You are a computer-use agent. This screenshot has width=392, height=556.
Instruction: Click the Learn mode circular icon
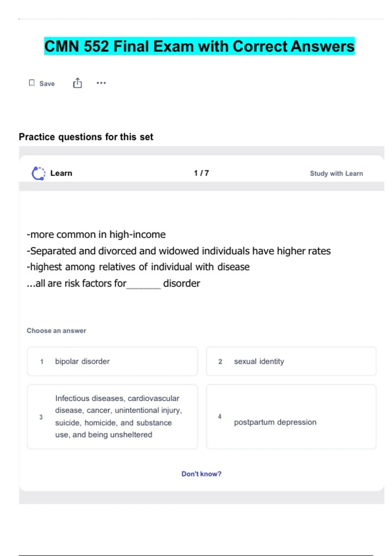(38, 173)
